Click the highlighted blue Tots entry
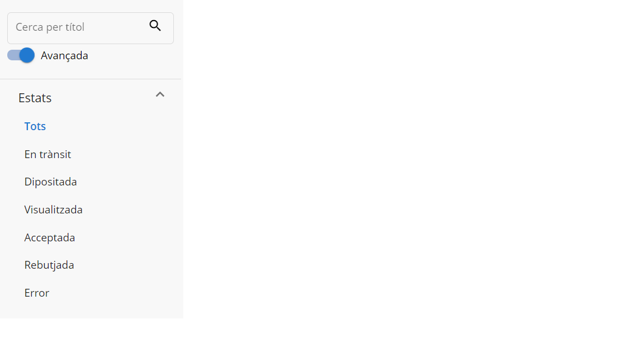Viewport: 644px width, 362px height. (x=35, y=126)
